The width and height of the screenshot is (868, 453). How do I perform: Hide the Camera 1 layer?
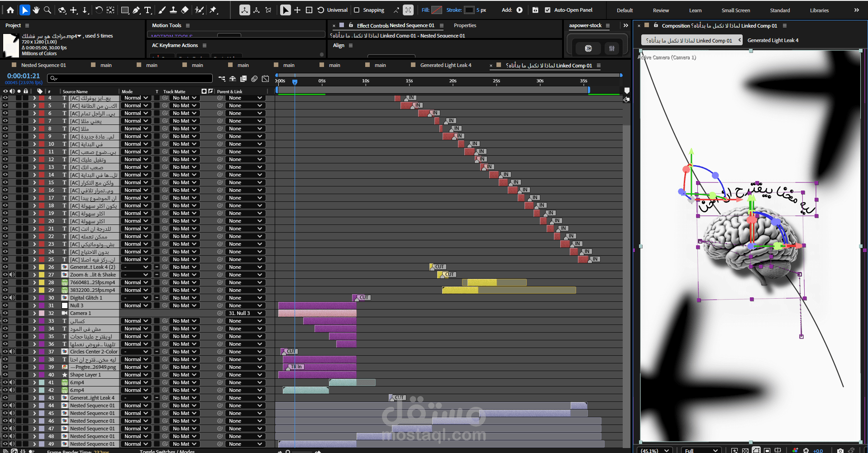point(5,313)
